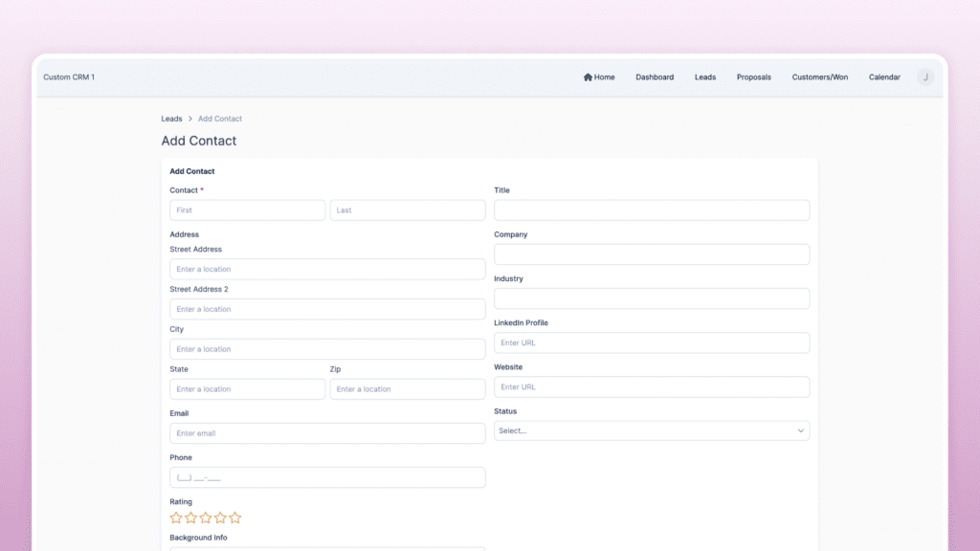
Task: Set the Rating using the stars
Action: 206,518
